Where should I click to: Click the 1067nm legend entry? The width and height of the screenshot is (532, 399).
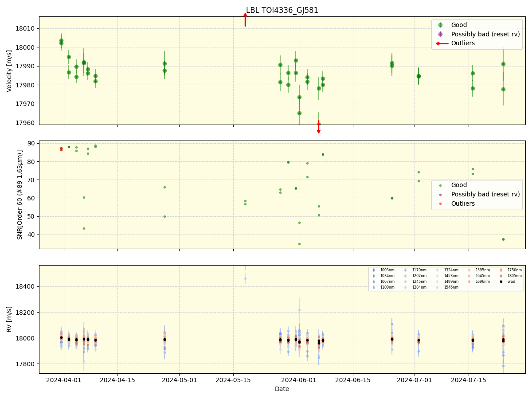point(383,282)
